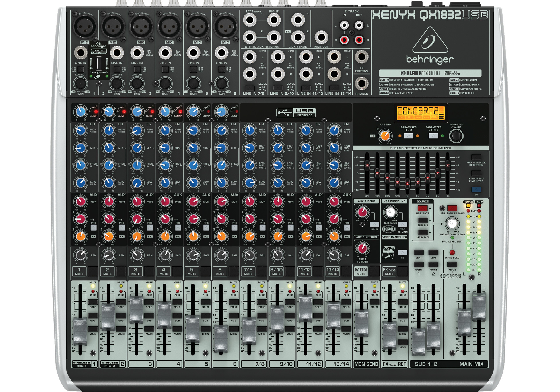Click the channel 1 COMP red LED
Screen dimensions: 560x392
[96, 112]
